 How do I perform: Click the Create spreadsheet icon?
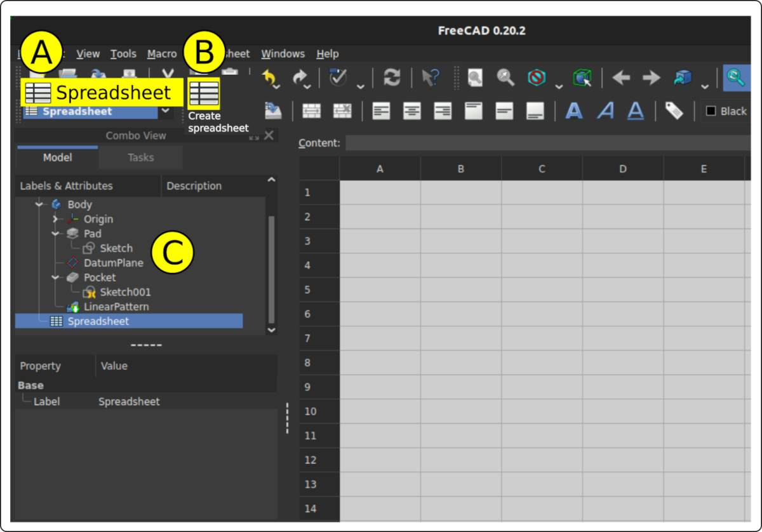click(204, 93)
